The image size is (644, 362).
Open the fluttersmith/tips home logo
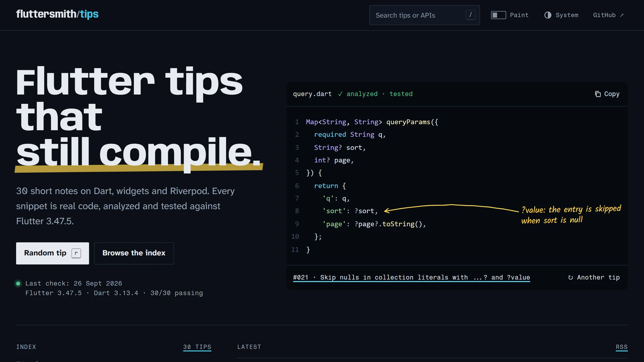click(x=57, y=14)
